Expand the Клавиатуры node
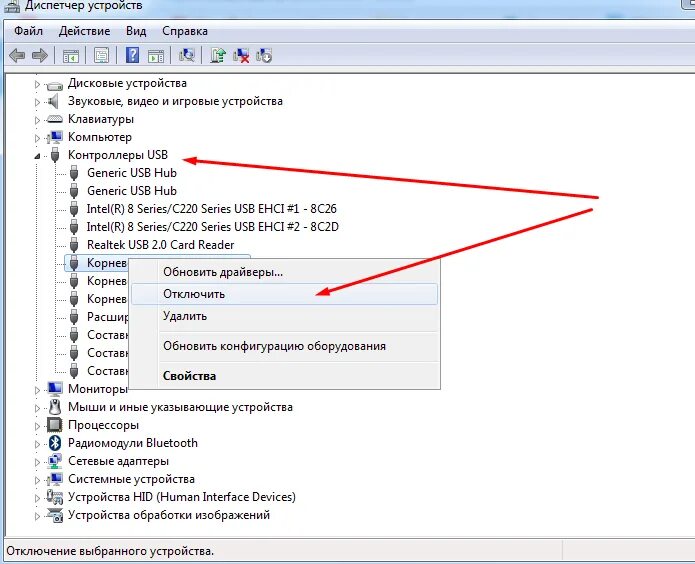Screen dimensions: 695x564 coord(38,120)
